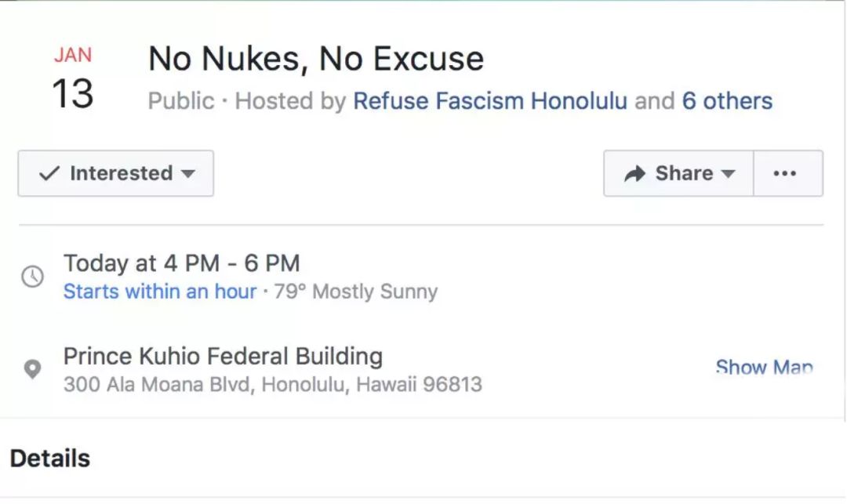Open Refuse Fascism Honolulu host page
This screenshot has width=847, height=504.
click(490, 101)
